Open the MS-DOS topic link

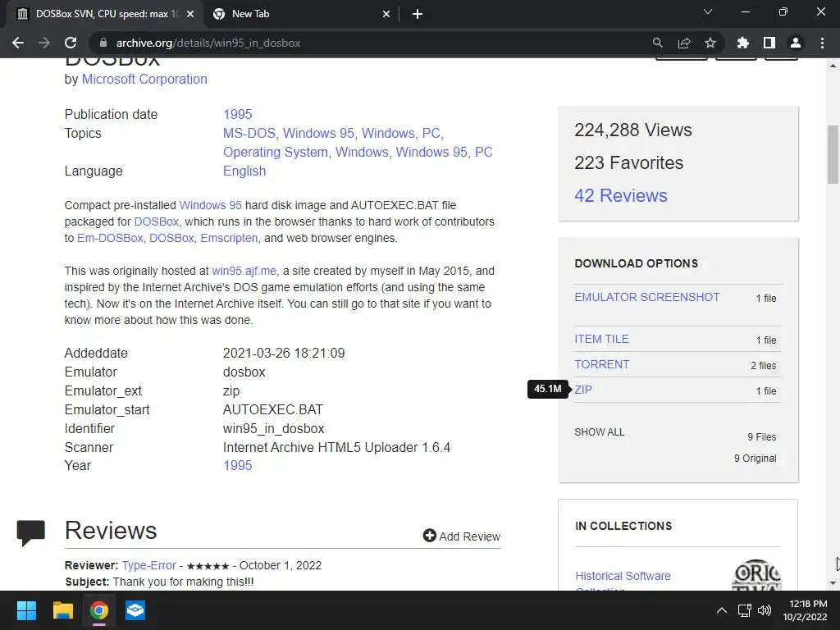pos(249,133)
